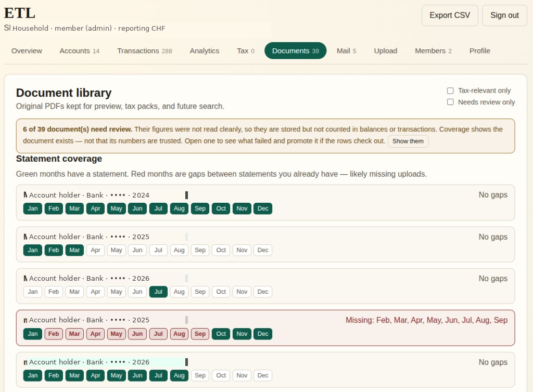Click missing Jun in the red 2025 row
Screen dimensions: 533x392
(137, 334)
